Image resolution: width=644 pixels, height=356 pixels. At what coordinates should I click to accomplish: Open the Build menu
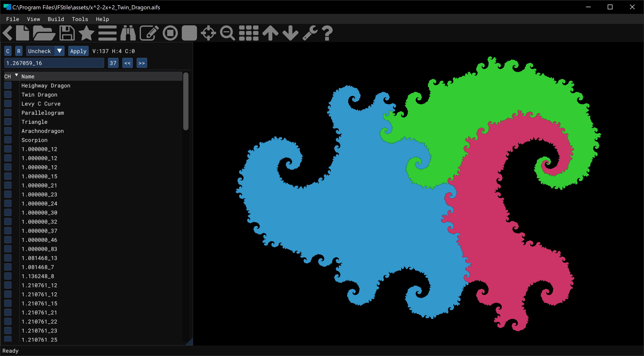(56, 19)
